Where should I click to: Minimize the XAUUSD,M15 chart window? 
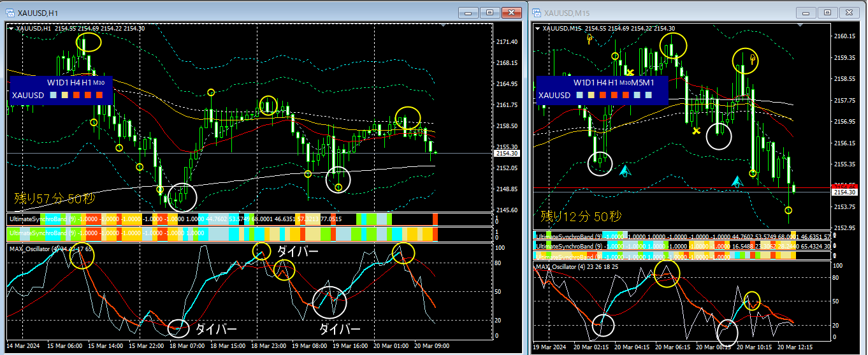click(807, 12)
